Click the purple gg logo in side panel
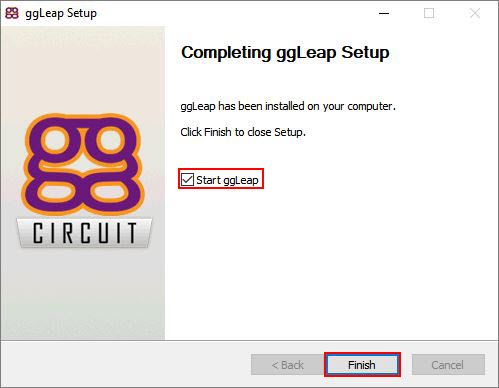 click(x=83, y=164)
